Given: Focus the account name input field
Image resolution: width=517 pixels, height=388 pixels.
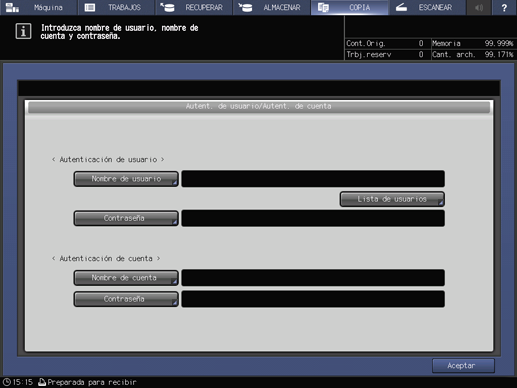Looking at the screenshot, I should [313, 278].
